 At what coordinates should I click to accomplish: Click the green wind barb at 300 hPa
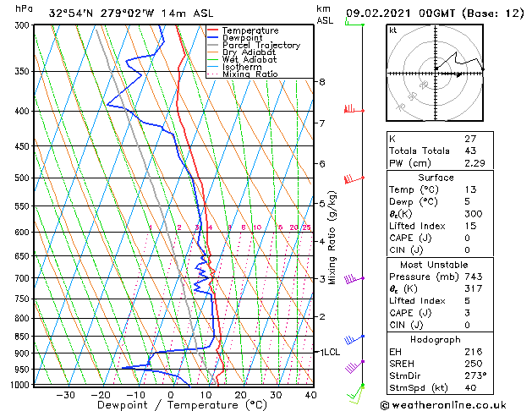(x=354, y=22)
